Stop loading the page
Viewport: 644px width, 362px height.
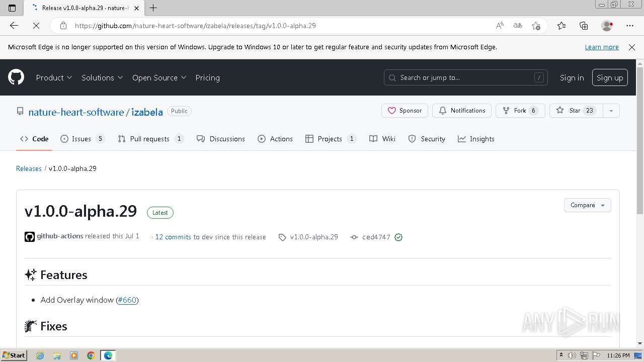pos(36,26)
